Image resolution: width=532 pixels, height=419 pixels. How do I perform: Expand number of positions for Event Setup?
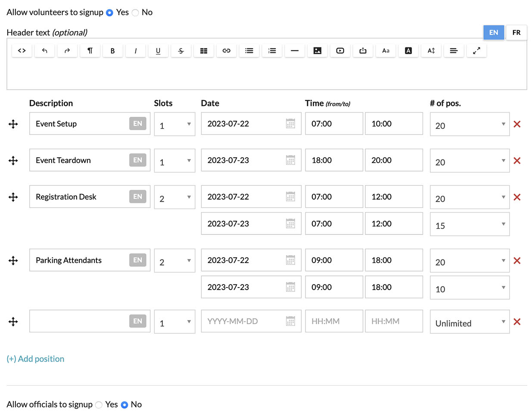(469, 125)
